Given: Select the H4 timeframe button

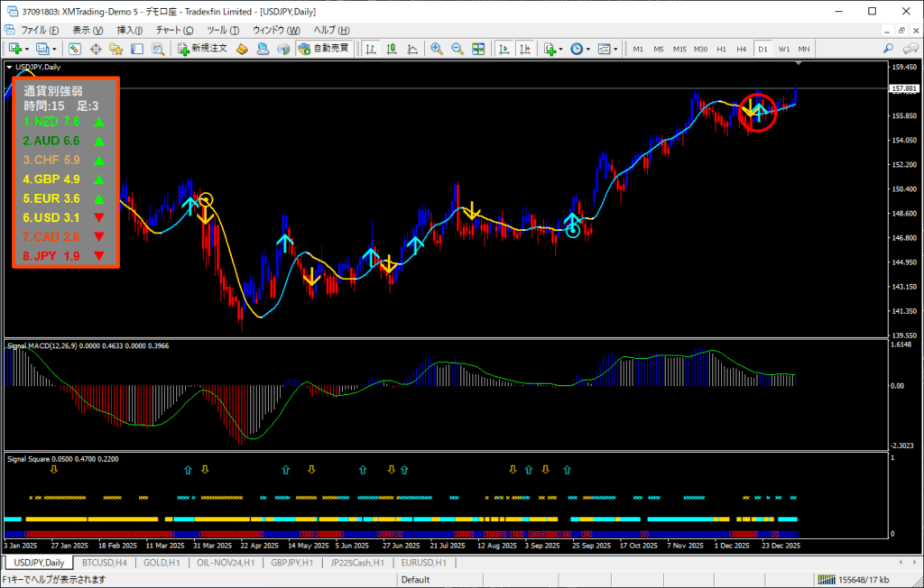Looking at the screenshot, I should (x=742, y=49).
